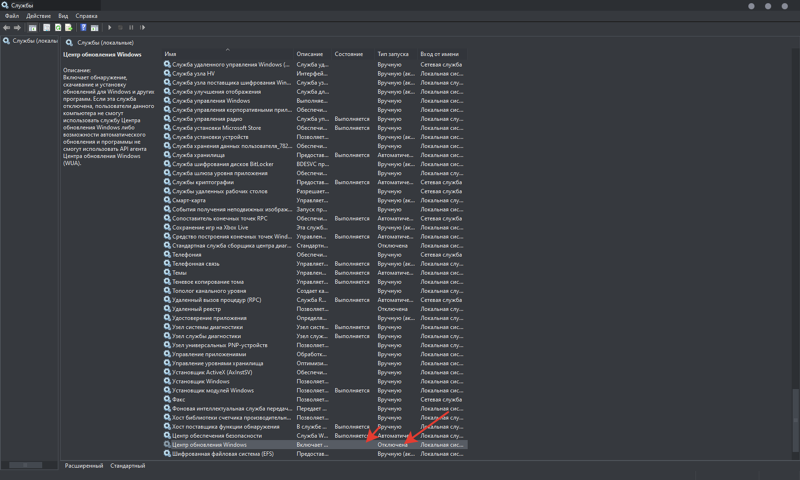Open the Файл menu
This screenshot has width=800, height=480.
click(12, 16)
